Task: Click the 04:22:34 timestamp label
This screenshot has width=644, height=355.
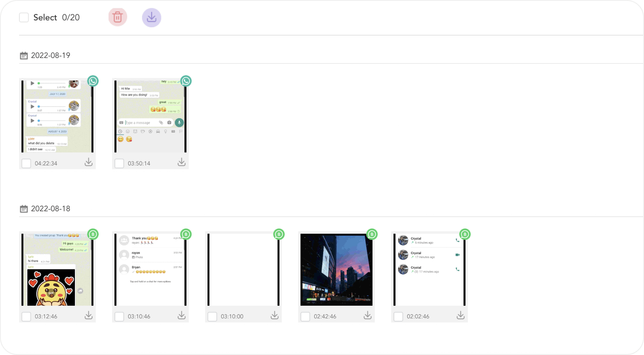Action: (x=46, y=163)
